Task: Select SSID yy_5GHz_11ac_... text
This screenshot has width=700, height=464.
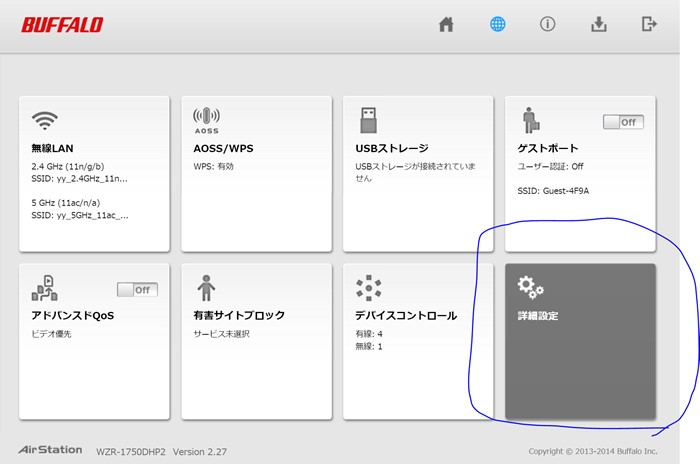Action: tap(80, 215)
